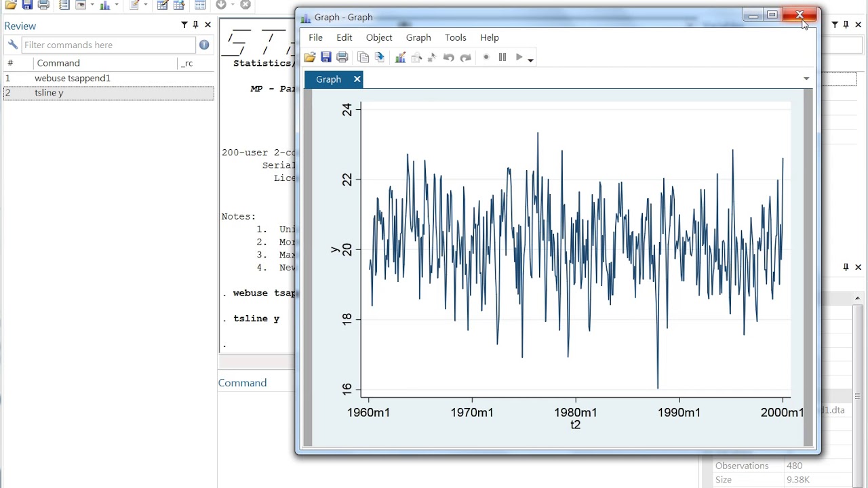Click the blue info icon in Review panel
868x488 pixels.
pyautogui.click(x=204, y=45)
